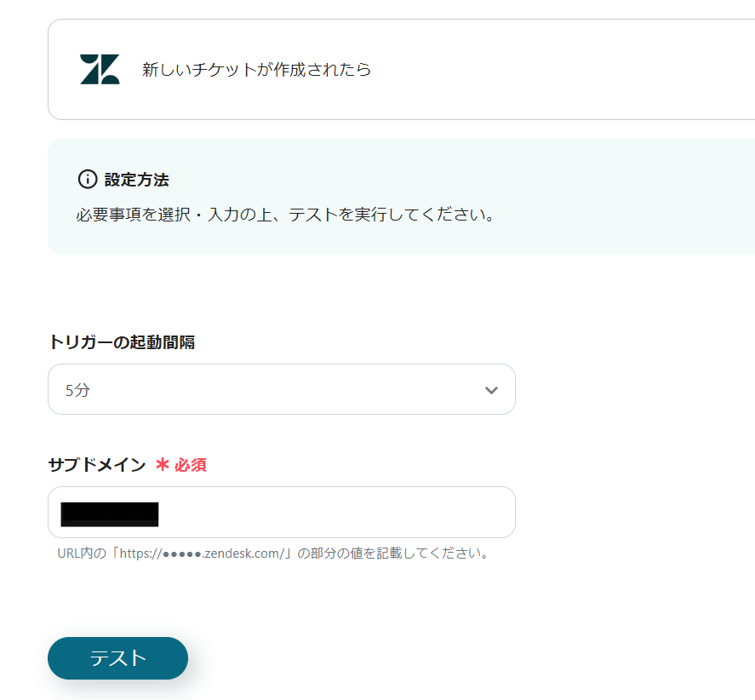
Task: Click the empty right side of the サブドメイン field
Action: pos(383,513)
